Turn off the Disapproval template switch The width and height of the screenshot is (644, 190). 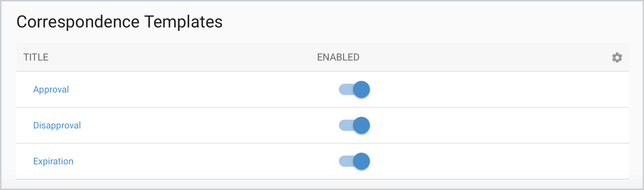pos(354,125)
